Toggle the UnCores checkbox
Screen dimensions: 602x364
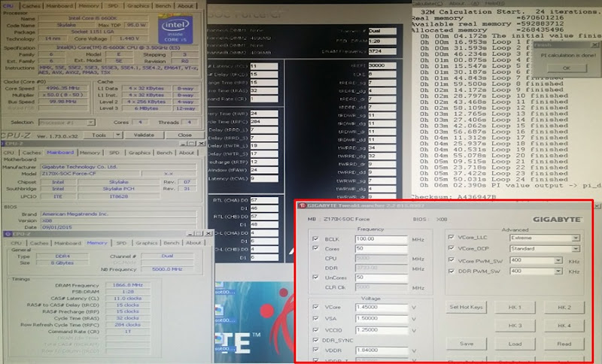tap(315, 277)
